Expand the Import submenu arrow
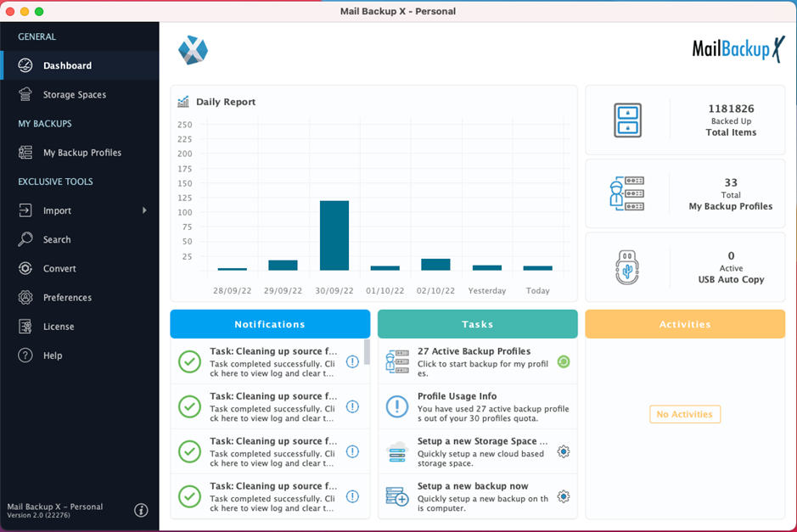 144,210
